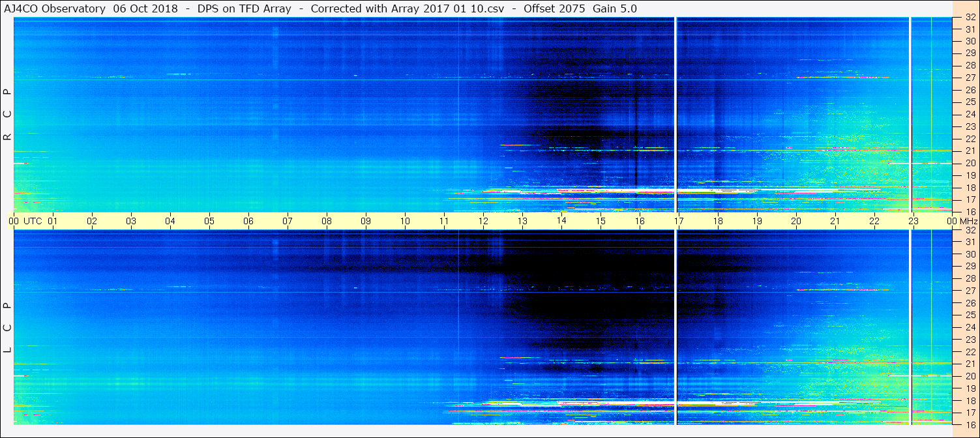
Task: Click the MHz unit label
Action: tap(968, 221)
